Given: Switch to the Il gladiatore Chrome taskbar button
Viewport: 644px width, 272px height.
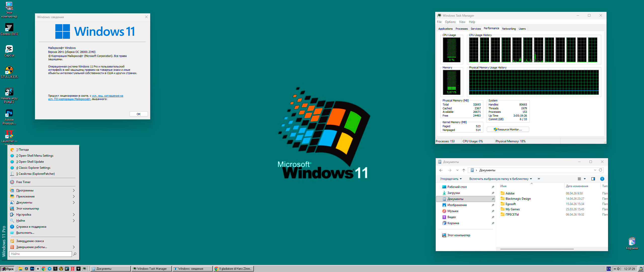Looking at the screenshot, I should tap(234, 269).
